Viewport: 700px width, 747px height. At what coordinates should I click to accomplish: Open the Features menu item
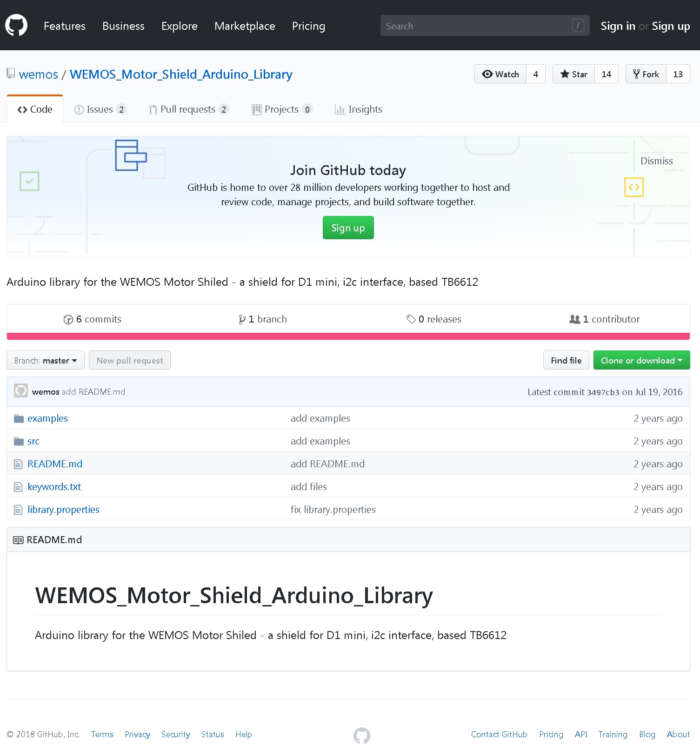65,26
